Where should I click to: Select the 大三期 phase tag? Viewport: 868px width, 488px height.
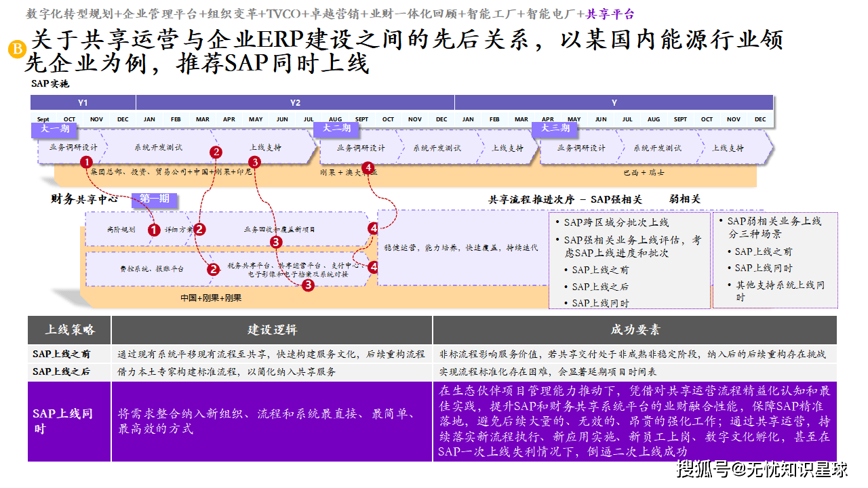[x=555, y=128]
